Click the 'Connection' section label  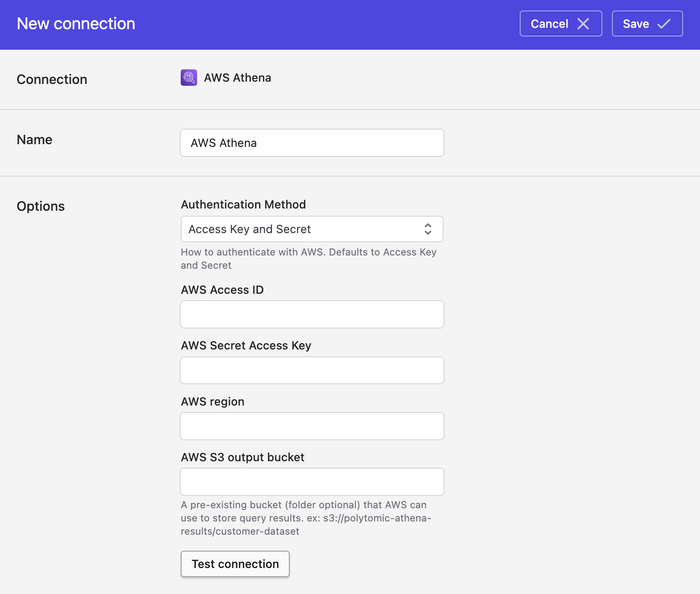point(52,79)
